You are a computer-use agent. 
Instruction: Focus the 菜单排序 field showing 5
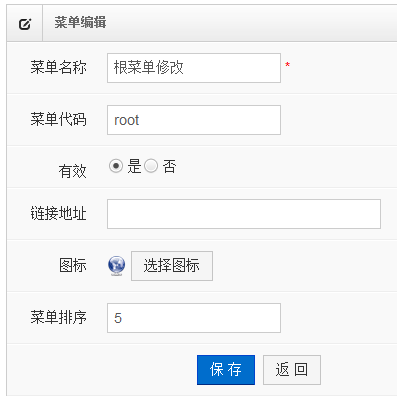(194, 318)
